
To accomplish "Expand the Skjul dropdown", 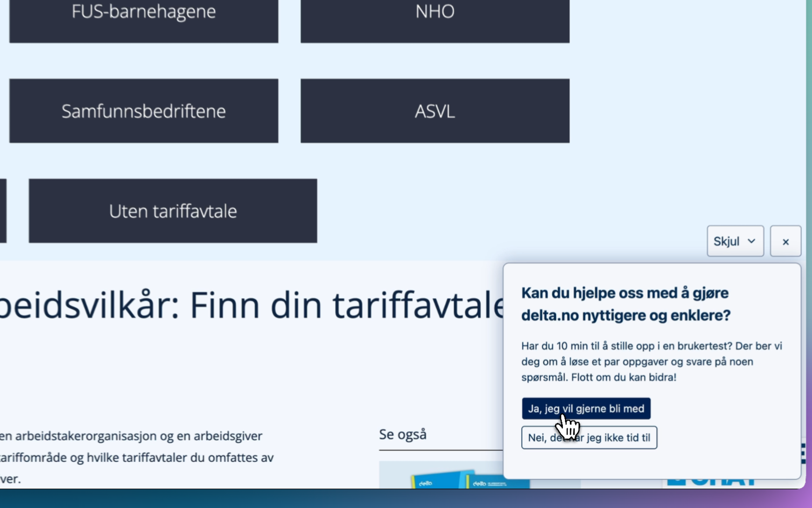I will tap(735, 241).
